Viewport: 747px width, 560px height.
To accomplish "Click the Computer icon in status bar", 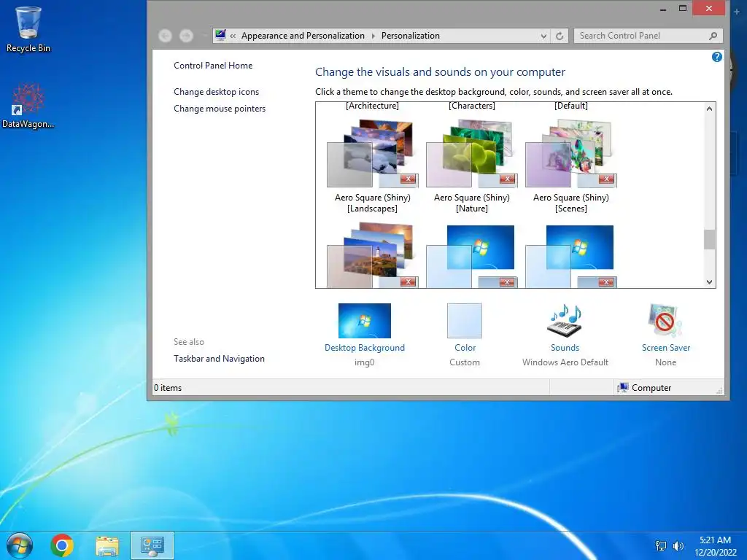I will (622, 388).
